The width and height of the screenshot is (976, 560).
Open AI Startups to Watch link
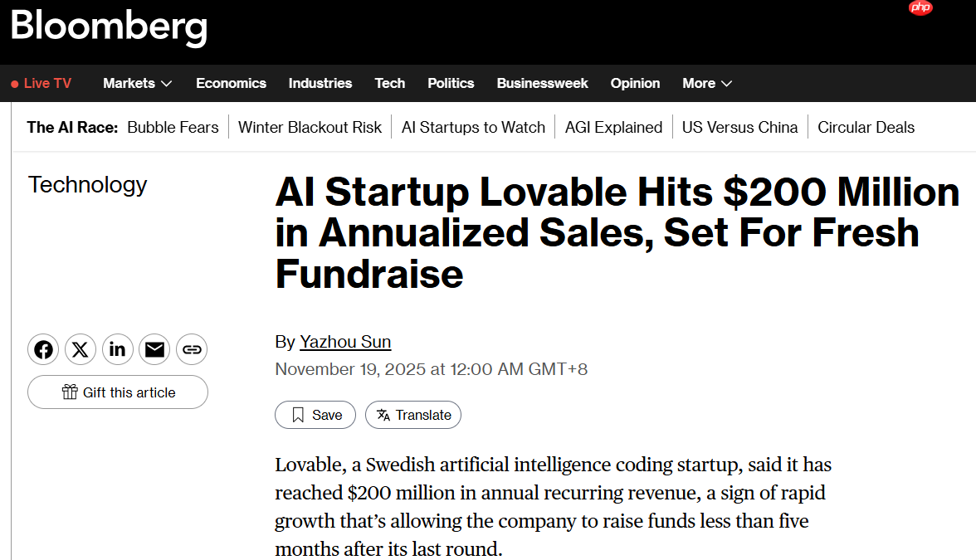[x=473, y=127]
